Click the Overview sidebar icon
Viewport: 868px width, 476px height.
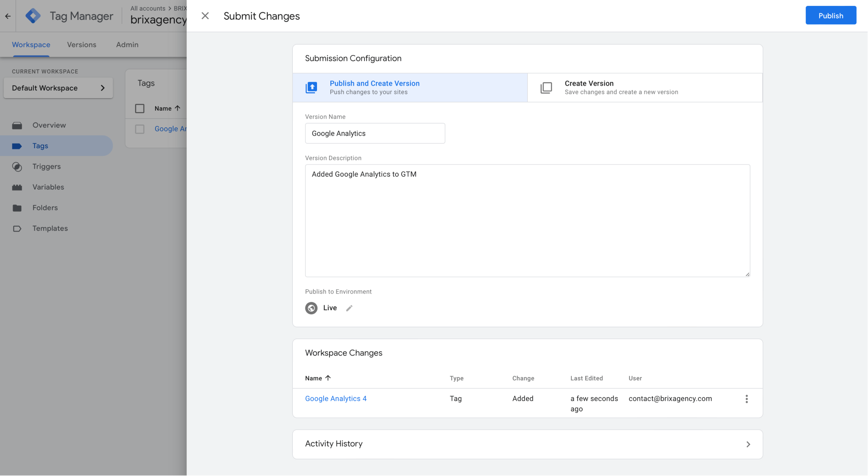click(x=17, y=125)
